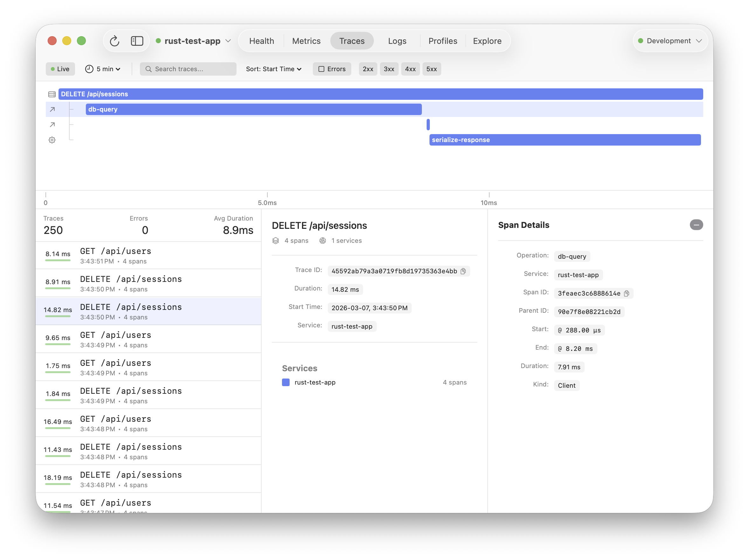
Task: Click the arrow icon on the db-query row
Action: 52,109
